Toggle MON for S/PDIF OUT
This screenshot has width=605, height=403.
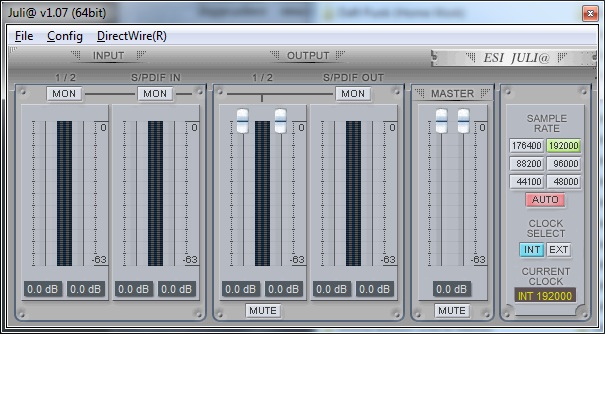353,93
